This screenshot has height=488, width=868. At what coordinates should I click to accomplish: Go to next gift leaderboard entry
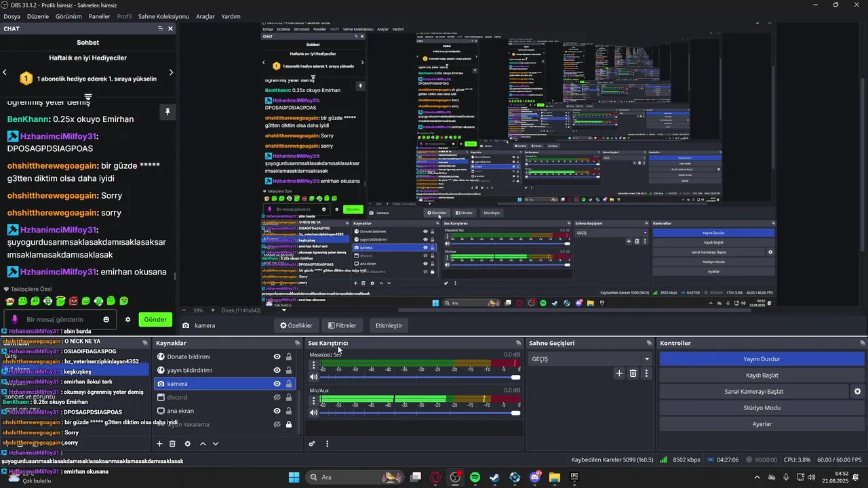click(171, 72)
